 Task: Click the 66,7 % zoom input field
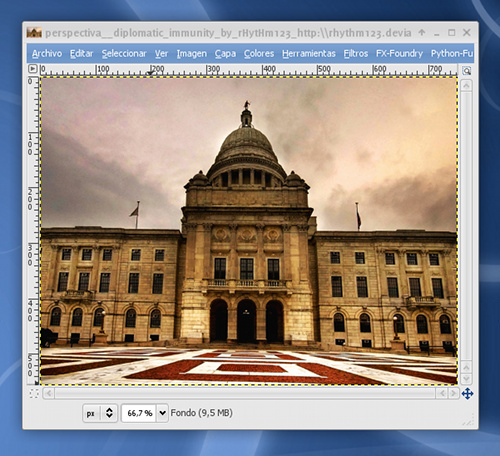[x=139, y=413]
